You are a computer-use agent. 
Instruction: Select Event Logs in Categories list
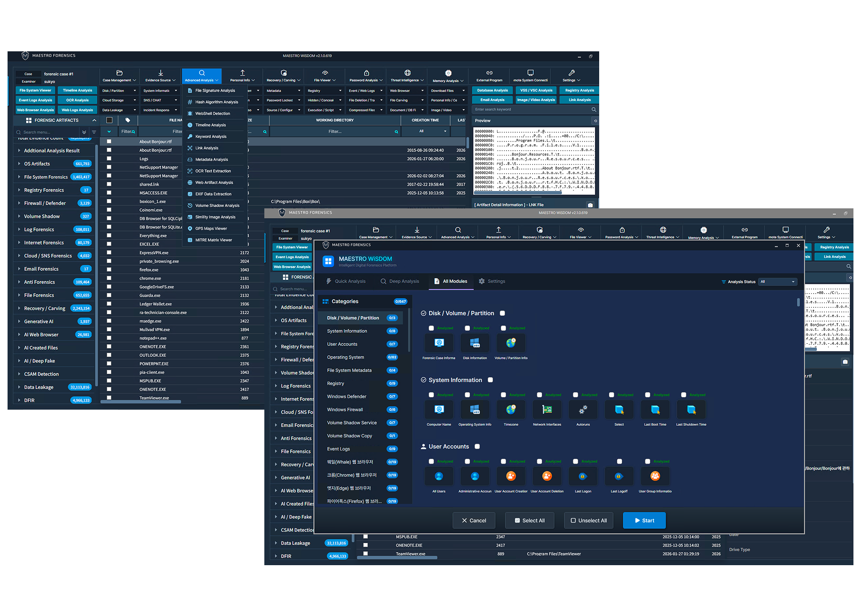pyautogui.click(x=360, y=449)
